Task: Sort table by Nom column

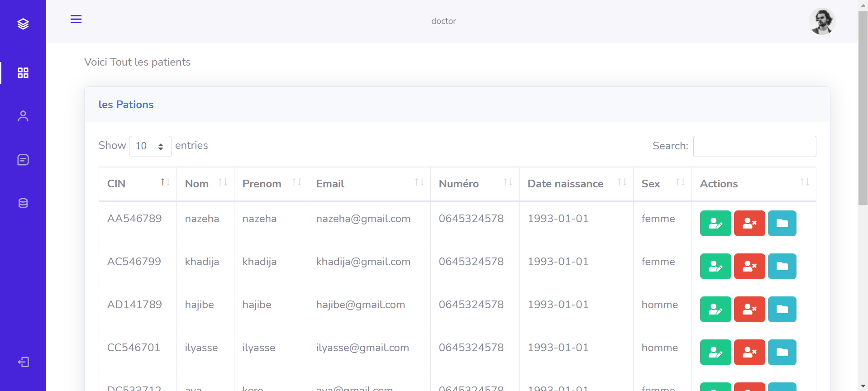Action: [205, 184]
